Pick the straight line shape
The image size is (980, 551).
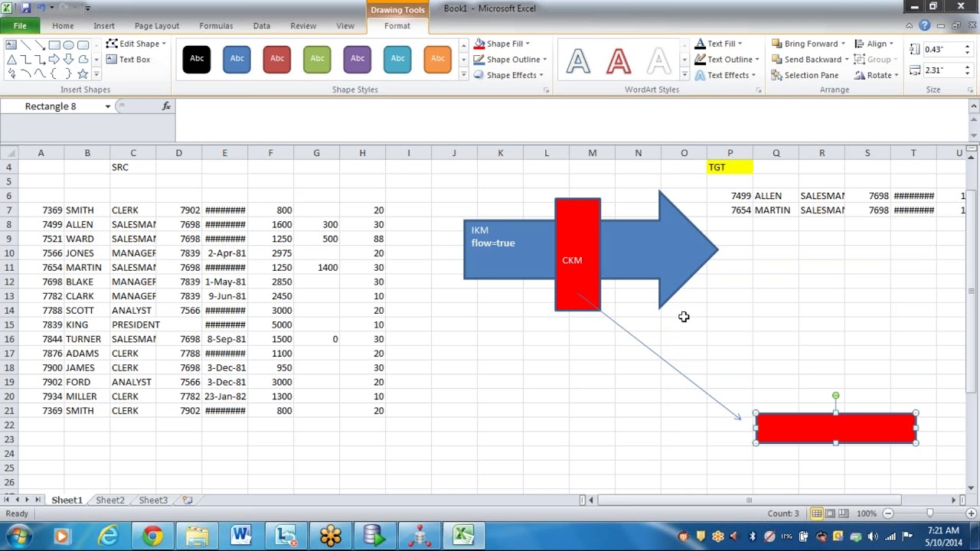25,44
